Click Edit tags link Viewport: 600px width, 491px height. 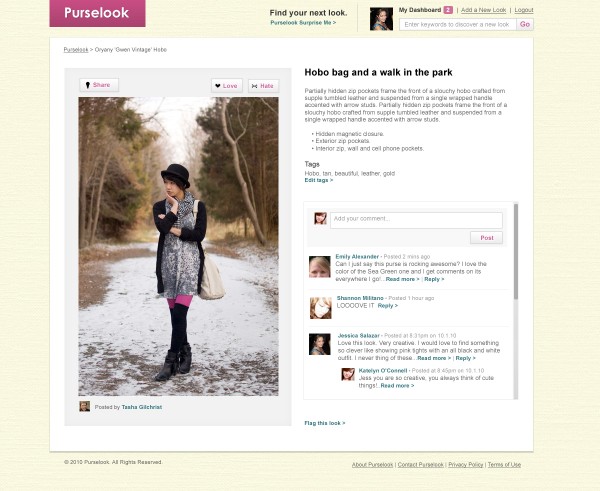pyautogui.click(x=319, y=180)
